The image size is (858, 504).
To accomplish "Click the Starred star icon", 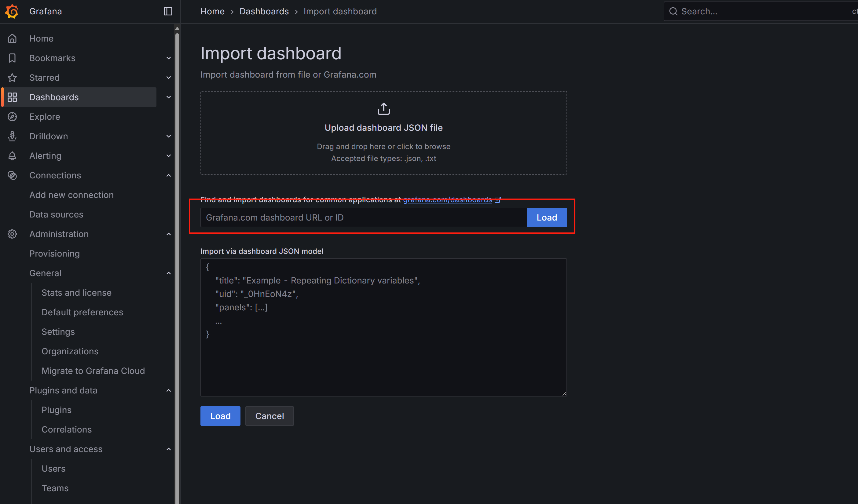I will pyautogui.click(x=12, y=78).
